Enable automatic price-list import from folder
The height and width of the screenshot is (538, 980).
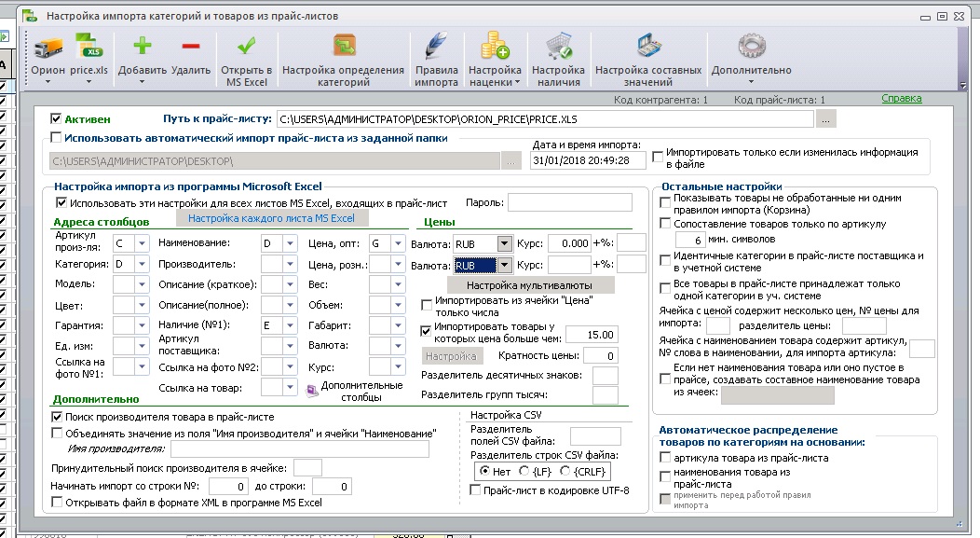click(56, 137)
